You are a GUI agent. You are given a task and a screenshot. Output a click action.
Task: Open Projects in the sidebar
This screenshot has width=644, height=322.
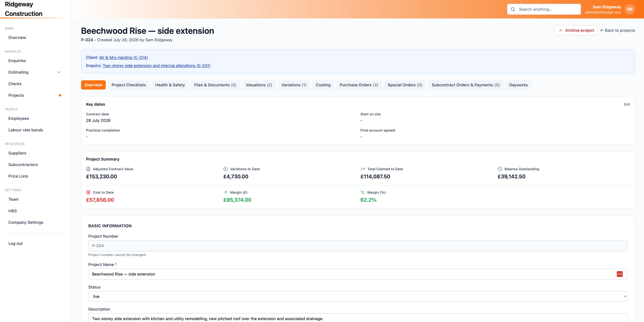[x=16, y=95]
